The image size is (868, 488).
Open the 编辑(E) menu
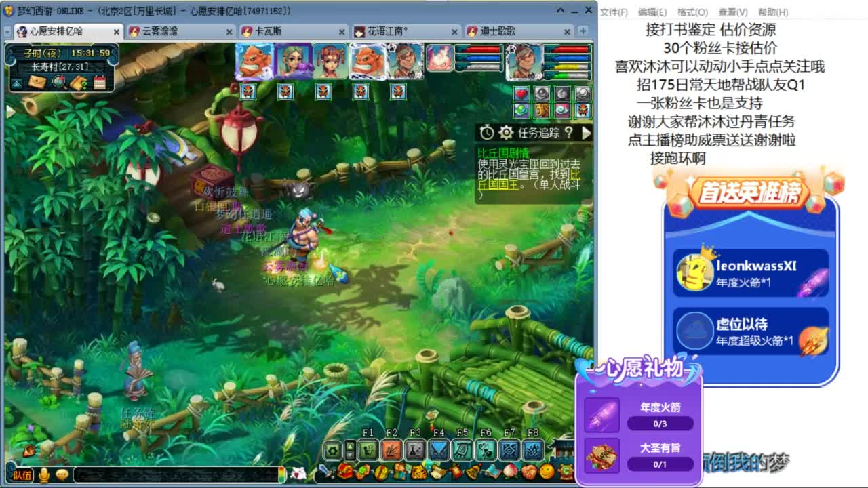click(x=652, y=12)
